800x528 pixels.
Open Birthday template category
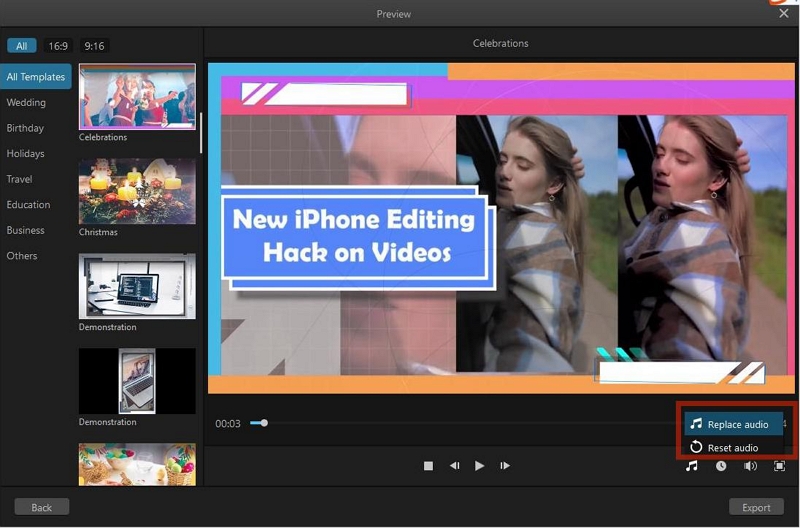(x=25, y=128)
